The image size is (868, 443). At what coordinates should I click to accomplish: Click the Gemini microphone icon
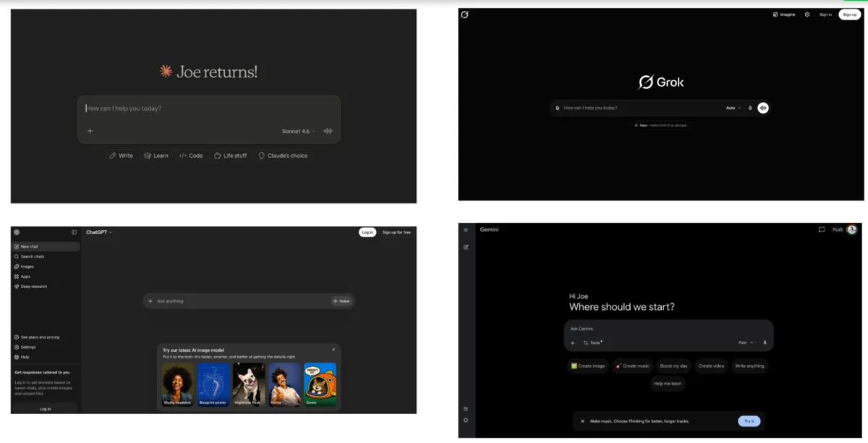point(765,342)
